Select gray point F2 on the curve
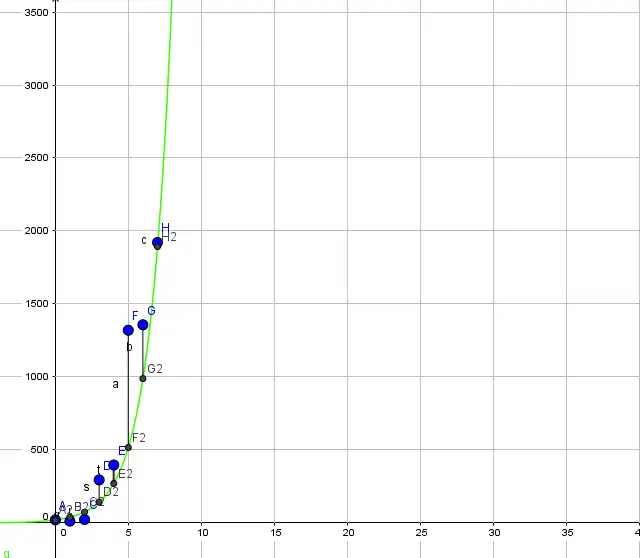The height and width of the screenshot is (558, 640). pos(128,447)
